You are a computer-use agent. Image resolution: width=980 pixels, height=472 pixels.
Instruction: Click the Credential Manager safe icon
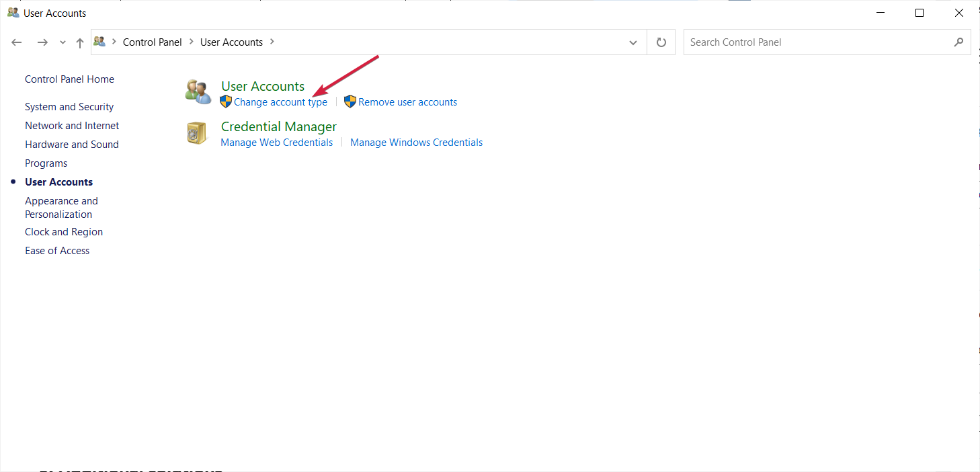pos(197,133)
